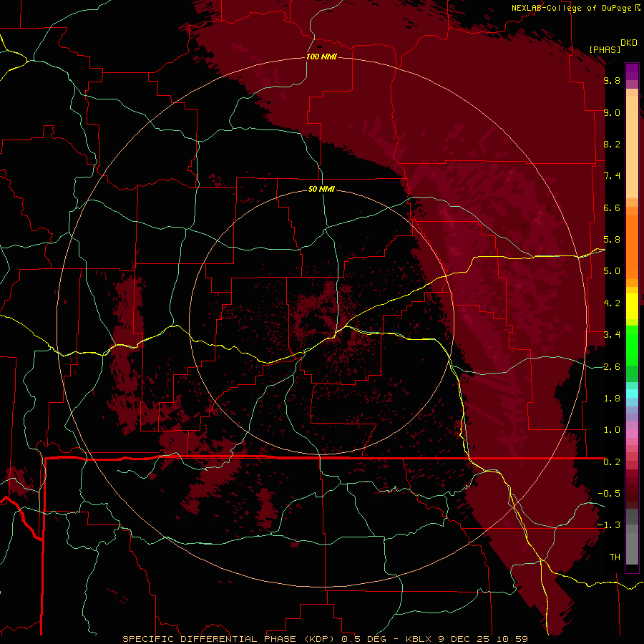This screenshot has height=644, width=644.
Task: Click the 5.8 scale value
Action: [612, 240]
